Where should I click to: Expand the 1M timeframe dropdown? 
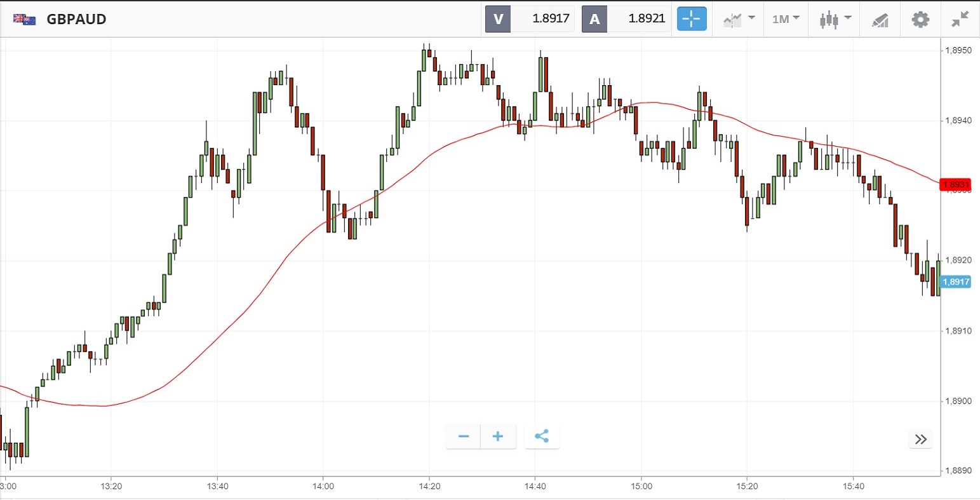[786, 19]
